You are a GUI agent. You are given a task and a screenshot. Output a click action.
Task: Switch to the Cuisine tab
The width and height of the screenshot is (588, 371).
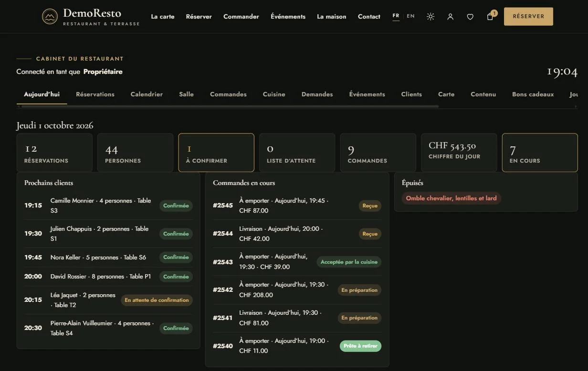click(x=274, y=94)
